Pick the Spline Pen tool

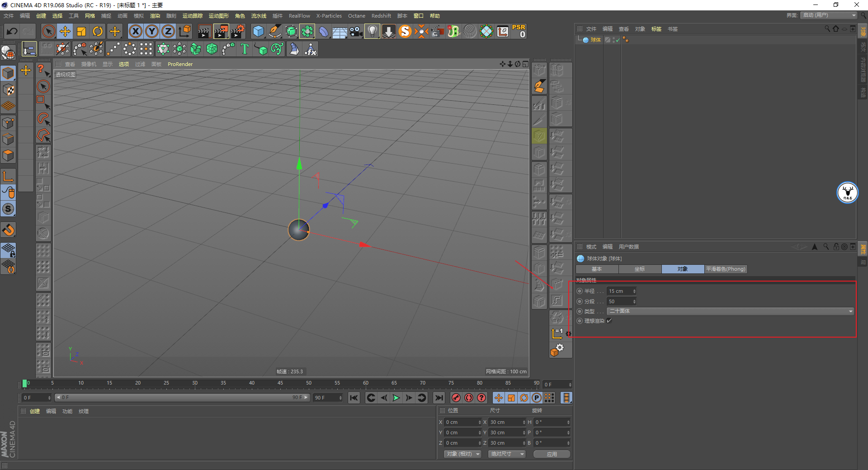[275, 31]
